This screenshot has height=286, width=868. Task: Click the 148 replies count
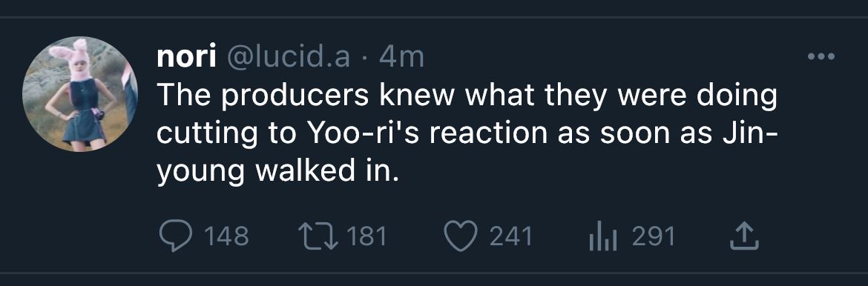click(227, 237)
